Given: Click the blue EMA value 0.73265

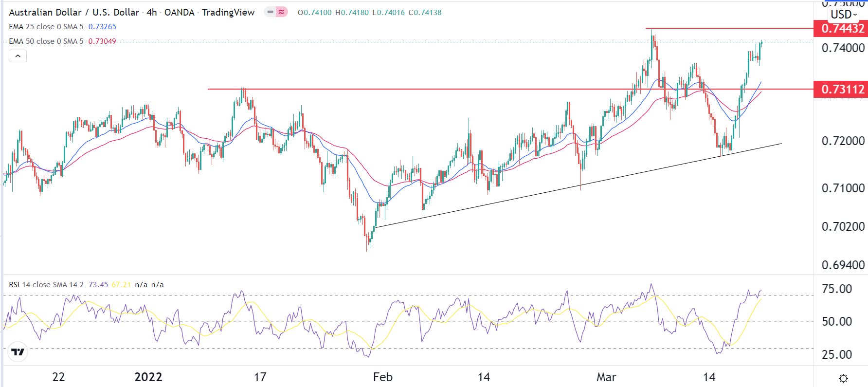Looking at the screenshot, I should click(102, 27).
